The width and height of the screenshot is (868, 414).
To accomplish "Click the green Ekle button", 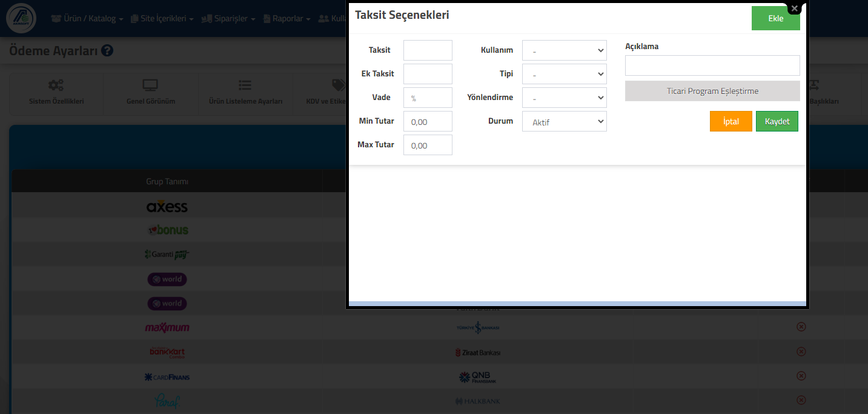I will click(775, 18).
